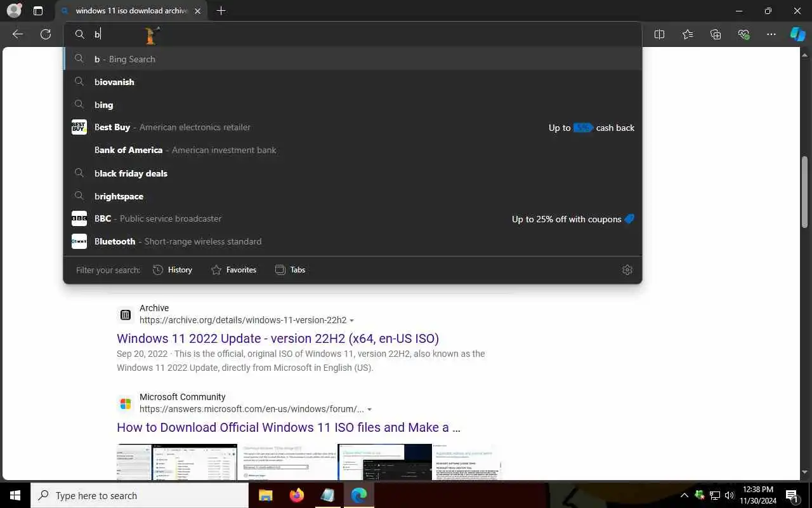Open the tab actions menu icon
The width and height of the screenshot is (812, 508).
click(x=38, y=11)
